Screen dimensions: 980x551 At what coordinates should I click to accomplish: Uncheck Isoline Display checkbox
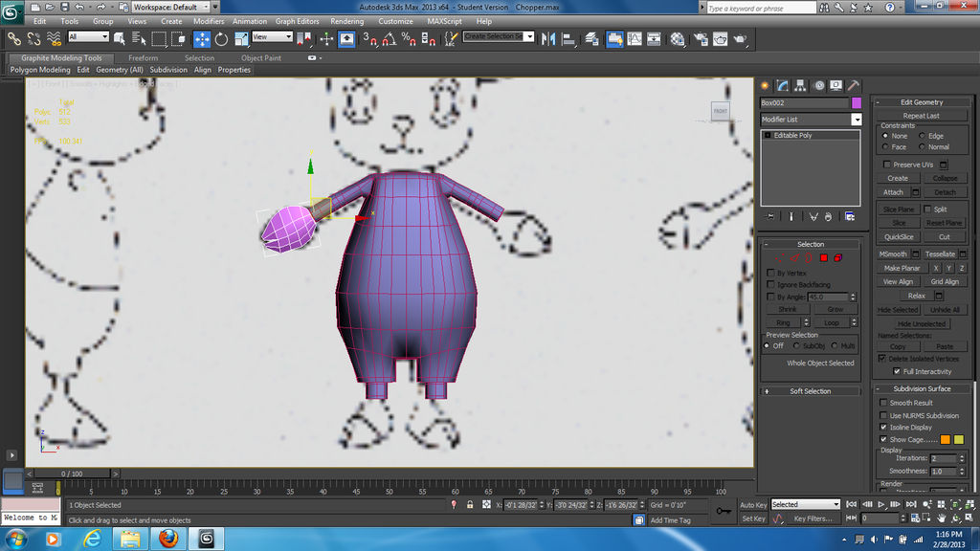[883, 428]
